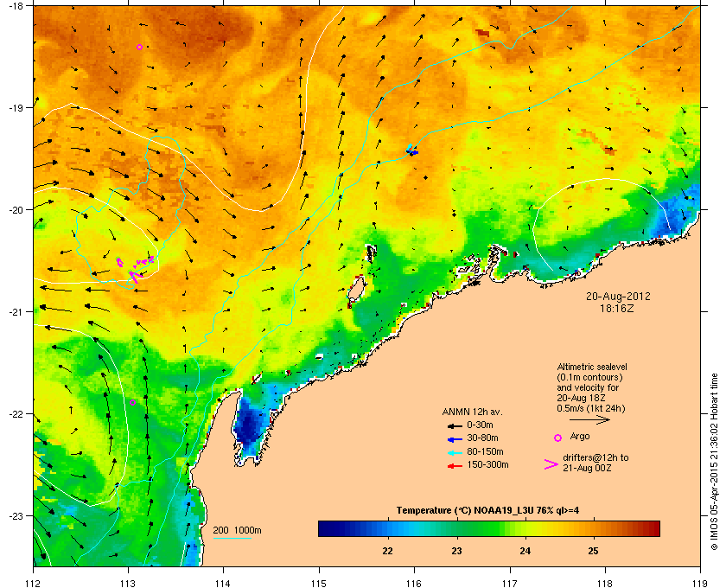Click the 0.5m/s velocity scale arrow

589,420
